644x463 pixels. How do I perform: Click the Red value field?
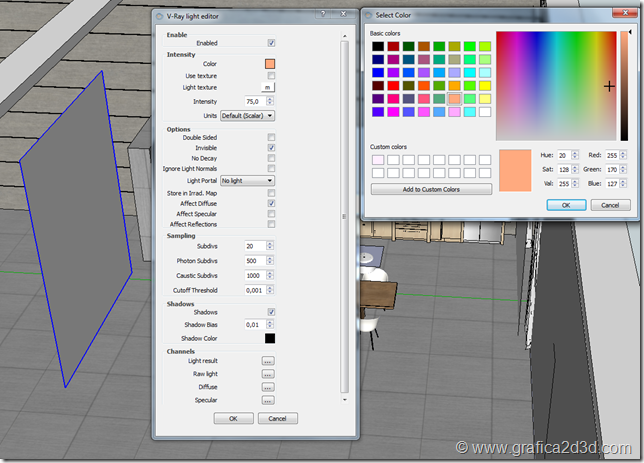tap(612, 155)
